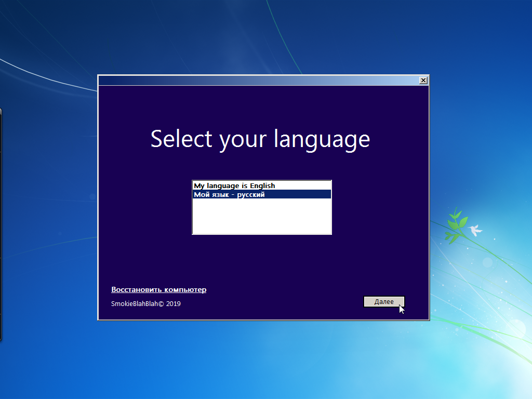This screenshot has height=399, width=532.
Task: Select "Мой язык - русский" list entry
Action: (262, 194)
